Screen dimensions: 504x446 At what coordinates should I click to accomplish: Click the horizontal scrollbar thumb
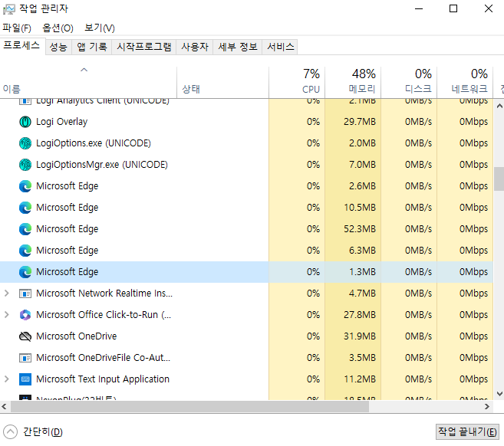pos(189,407)
